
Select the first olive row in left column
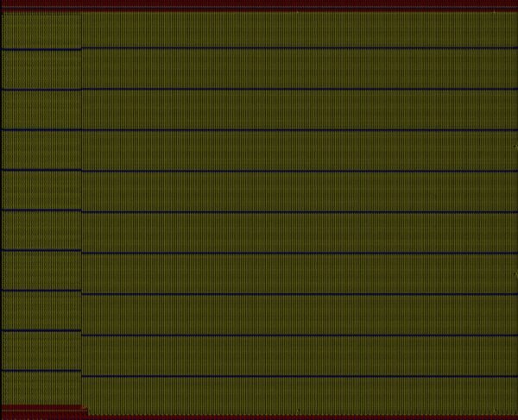41,31
